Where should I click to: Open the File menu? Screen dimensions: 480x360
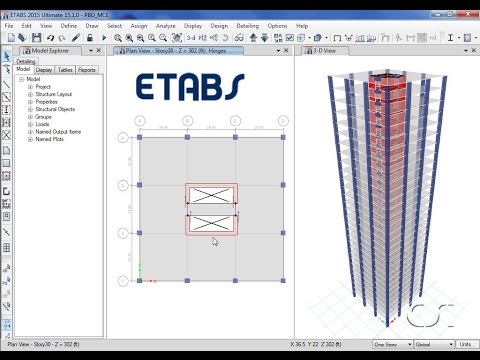point(9,26)
